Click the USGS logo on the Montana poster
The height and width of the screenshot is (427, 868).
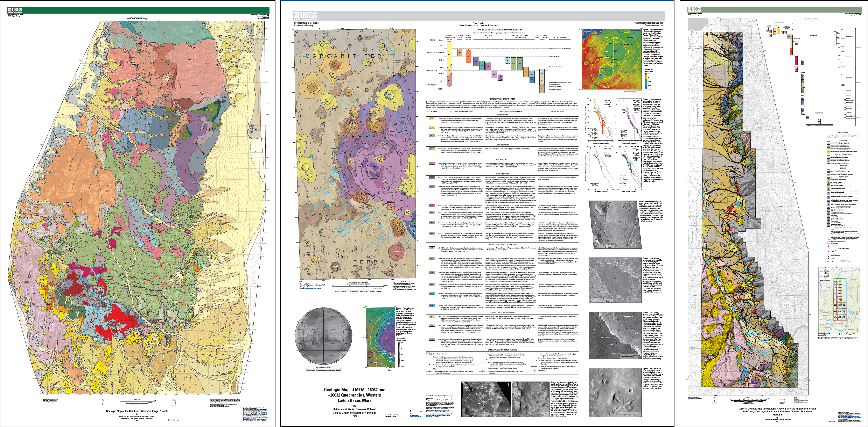click(x=695, y=10)
